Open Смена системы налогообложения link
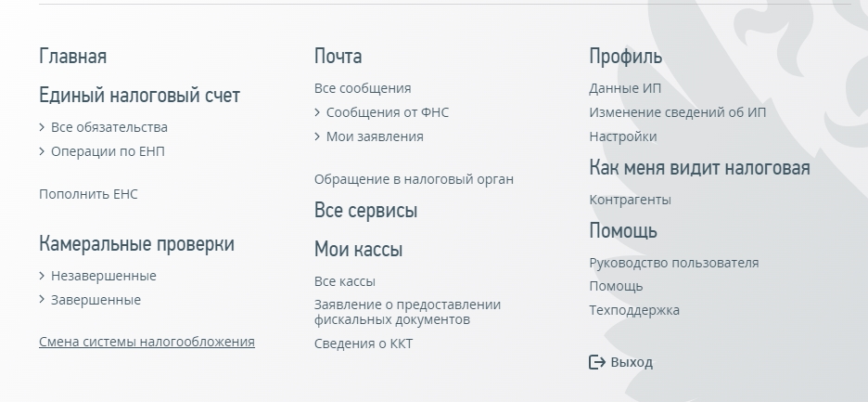 click(x=147, y=342)
